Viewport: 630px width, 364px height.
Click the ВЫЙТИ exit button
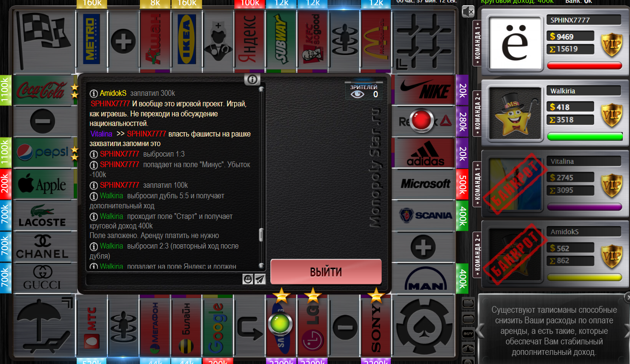(326, 272)
